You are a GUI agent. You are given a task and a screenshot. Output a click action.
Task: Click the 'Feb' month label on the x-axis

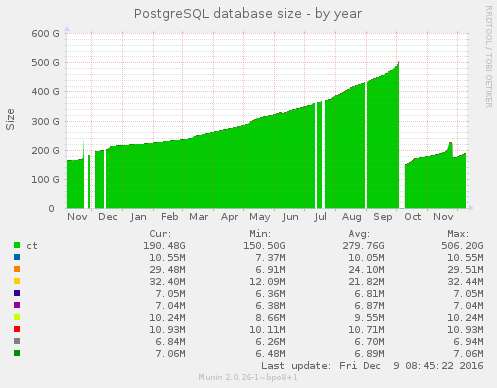[169, 217]
